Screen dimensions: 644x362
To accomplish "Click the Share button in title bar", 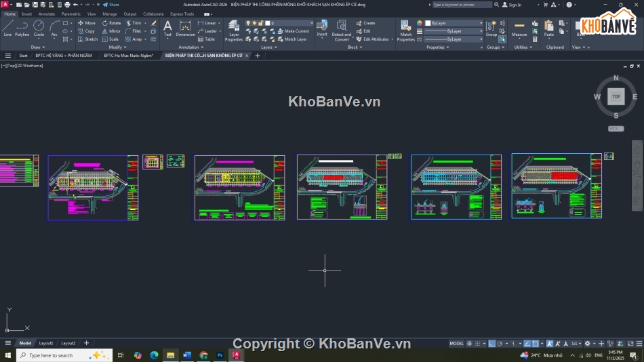I will click(111, 5).
